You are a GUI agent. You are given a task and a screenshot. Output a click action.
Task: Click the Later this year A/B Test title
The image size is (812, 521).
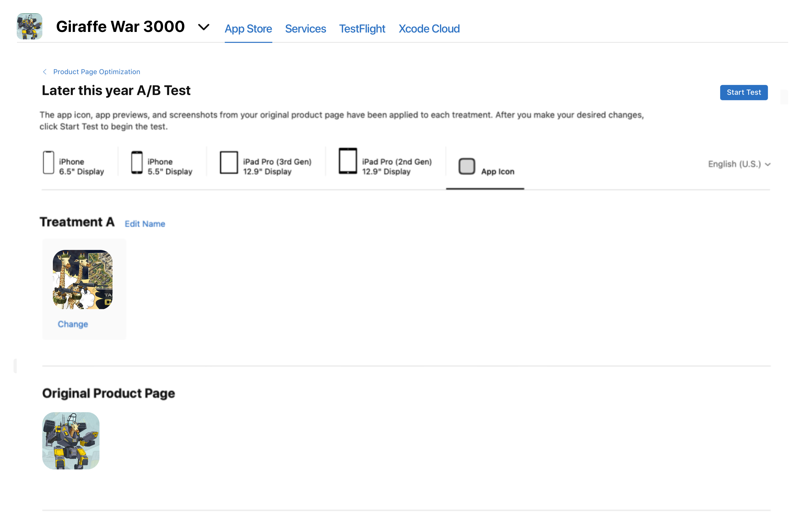116,91
